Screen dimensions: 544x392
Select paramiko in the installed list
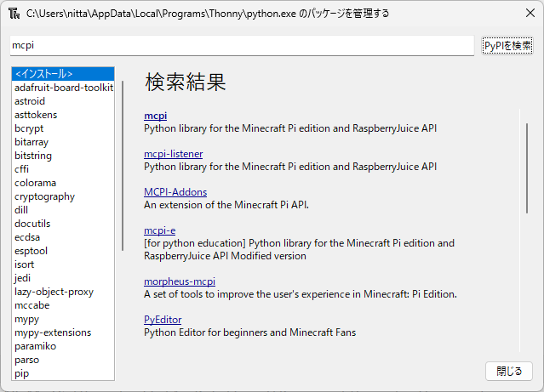click(x=36, y=346)
